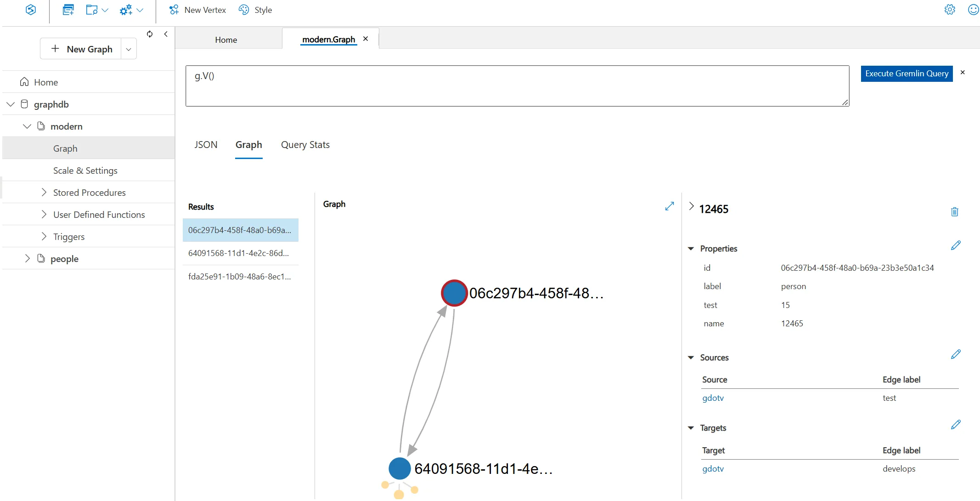Select Home in the sidebar
980x501 pixels.
click(88, 82)
